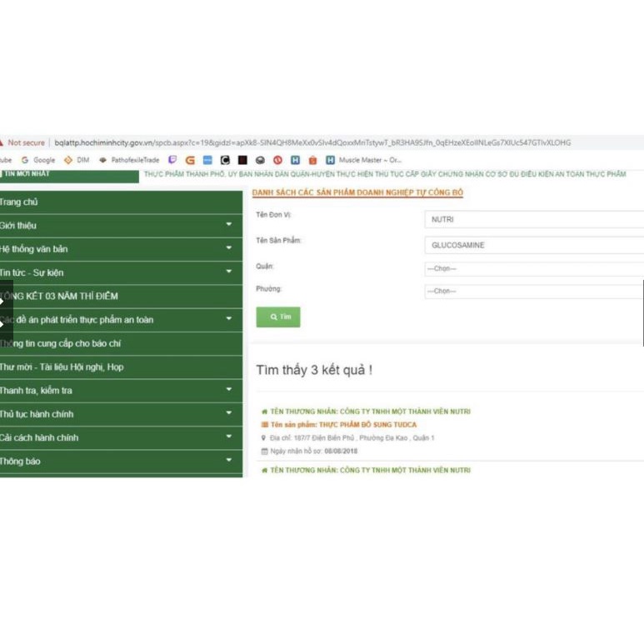644x644 pixels.
Task: Open the Phường dropdown
Action: tap(533, 291)
